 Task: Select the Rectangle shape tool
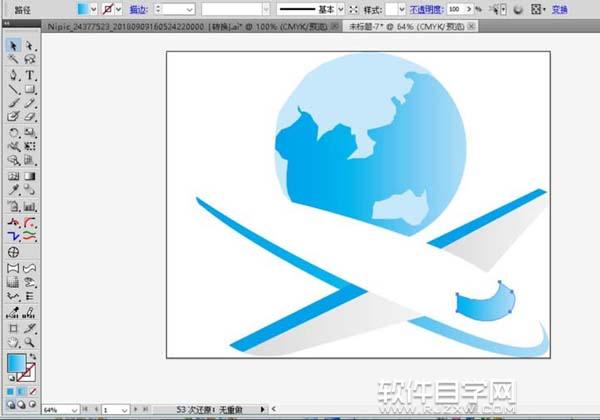tap(29, 89)
